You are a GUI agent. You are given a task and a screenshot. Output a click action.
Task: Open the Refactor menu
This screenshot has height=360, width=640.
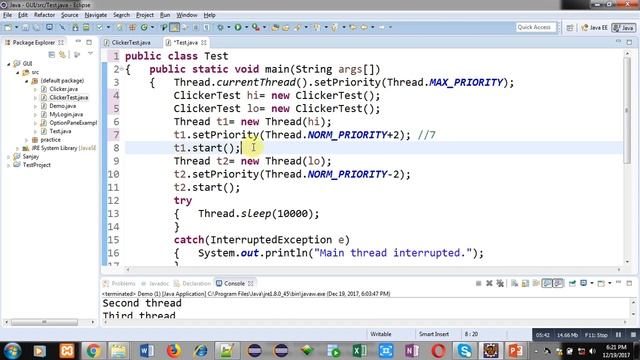tap(44, 15)
